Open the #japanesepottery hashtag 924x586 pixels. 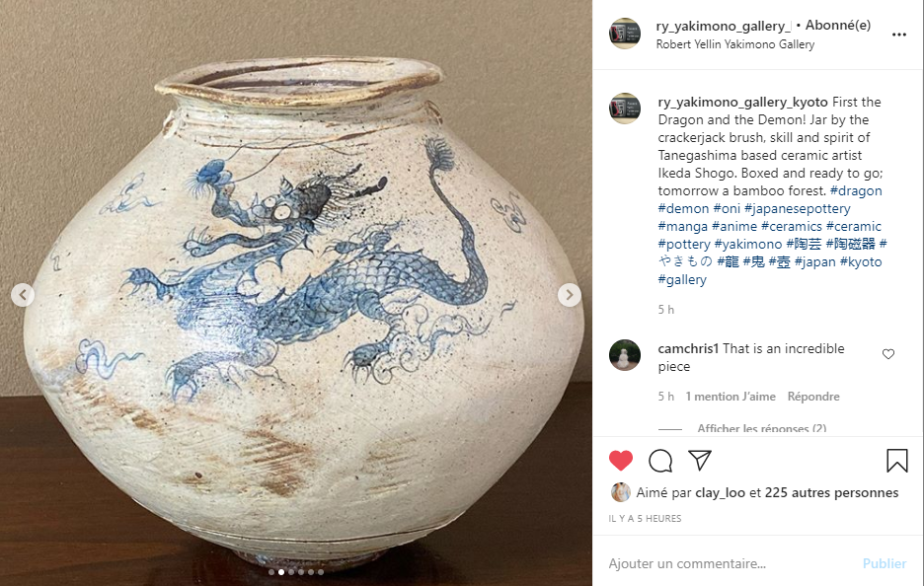(798, 208)
